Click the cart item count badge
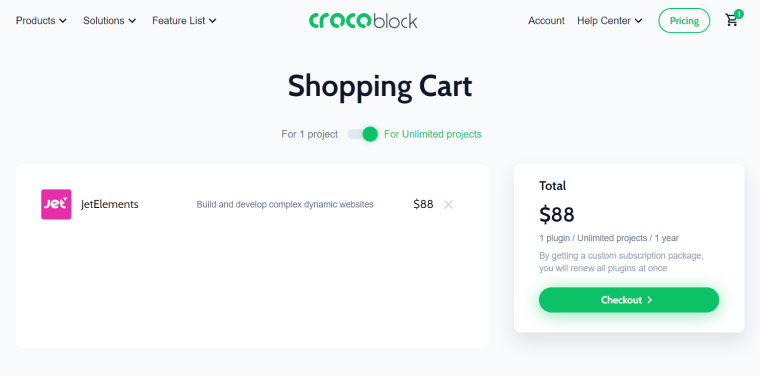 [x=739, y=14]
